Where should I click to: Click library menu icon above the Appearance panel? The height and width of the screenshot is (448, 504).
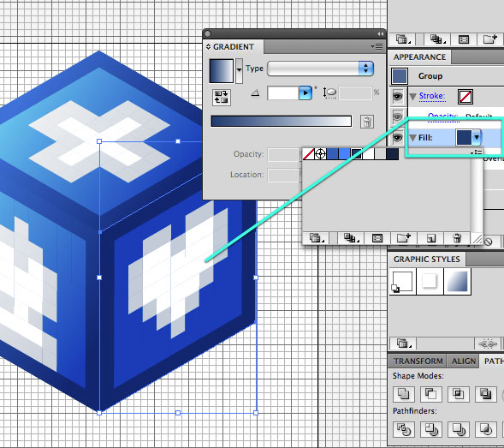[402, 39]
